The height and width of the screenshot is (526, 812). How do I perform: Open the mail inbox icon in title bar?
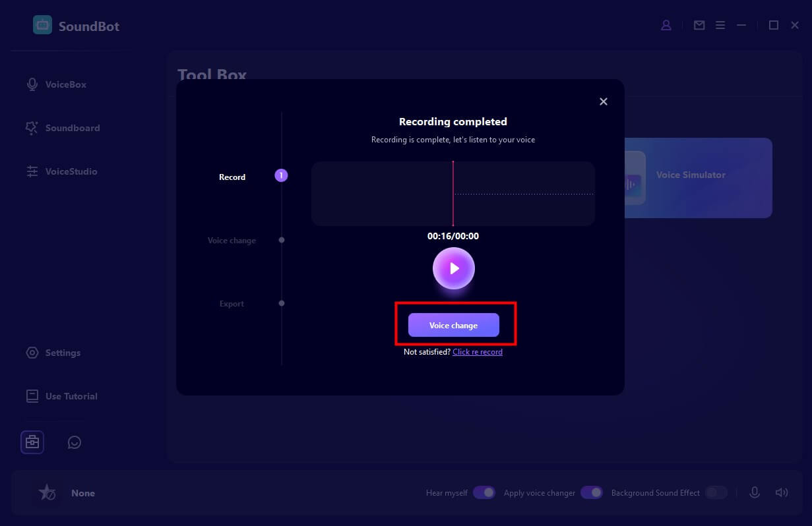[699, 25]
